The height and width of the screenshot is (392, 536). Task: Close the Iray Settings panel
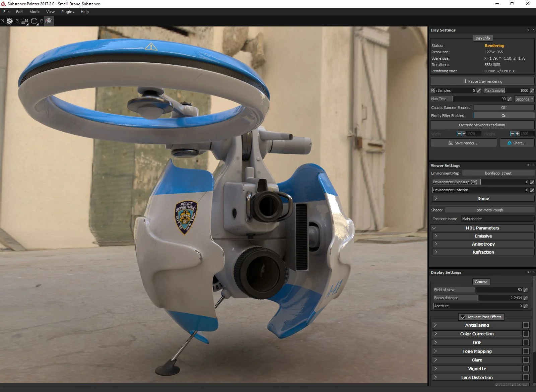(x=533, y=30)
